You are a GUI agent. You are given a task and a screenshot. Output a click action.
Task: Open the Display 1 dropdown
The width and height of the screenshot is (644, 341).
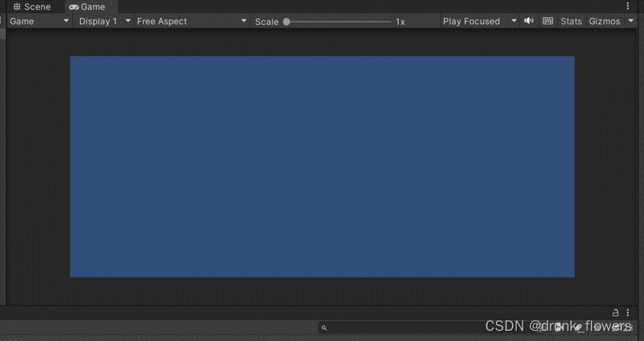pos(104,21)
